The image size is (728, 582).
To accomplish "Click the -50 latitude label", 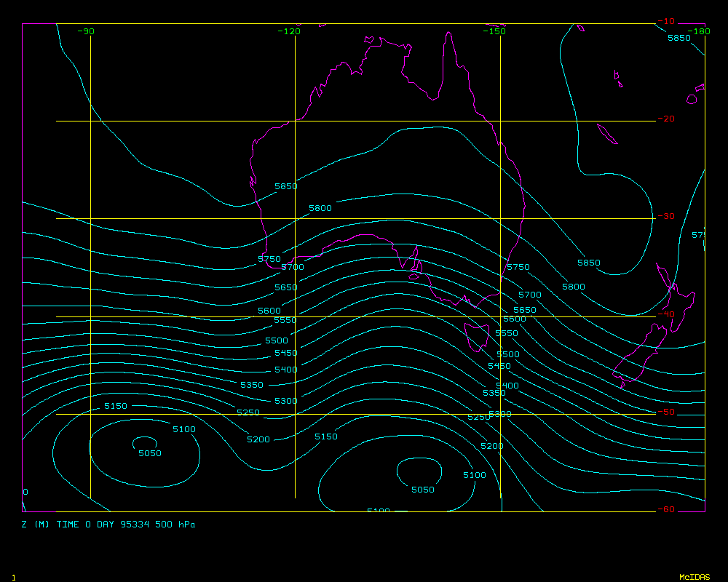I will pos(665,412).
